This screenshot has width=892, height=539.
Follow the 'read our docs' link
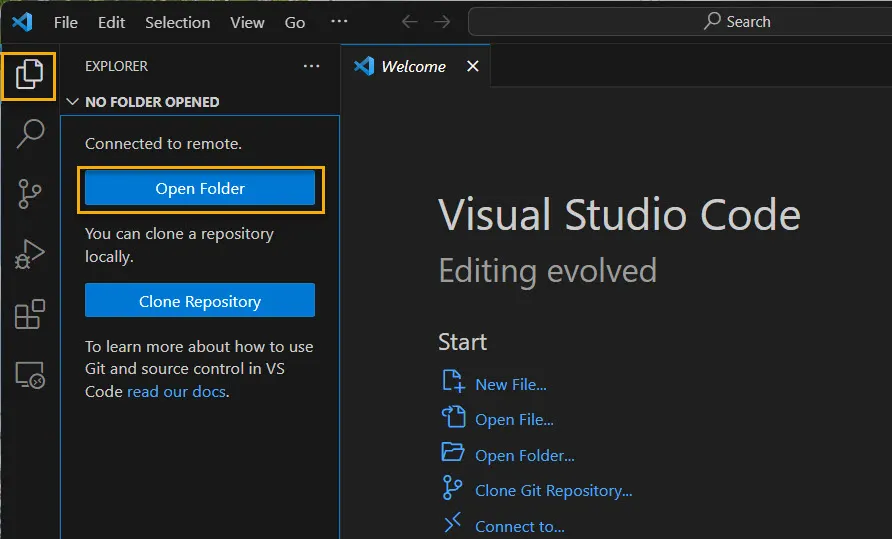pyautogui.click(x=176, y=392)
